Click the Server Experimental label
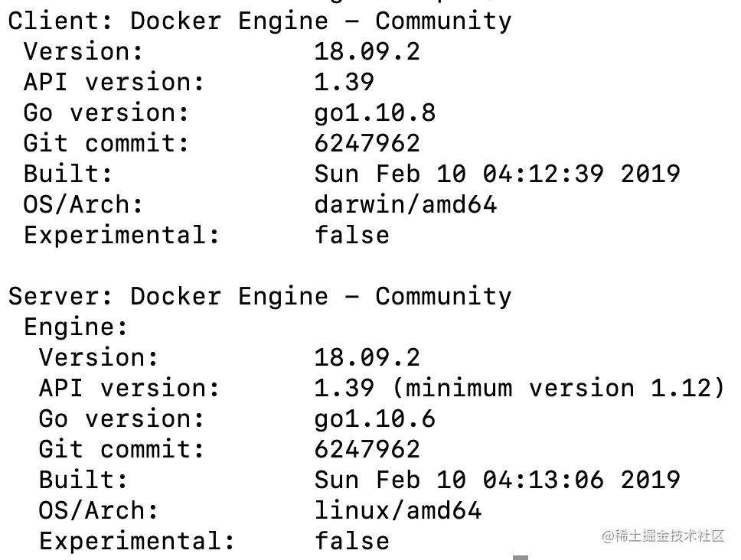The height and width of the screenshot is (560, 741). point(137,541)
